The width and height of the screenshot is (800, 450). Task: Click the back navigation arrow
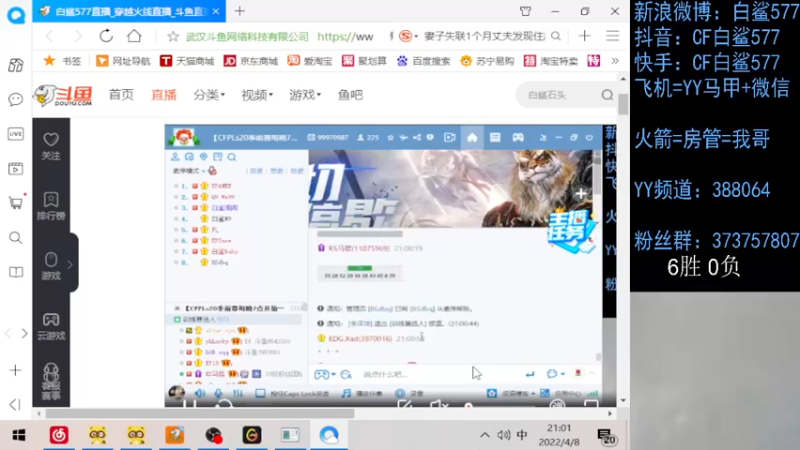coord(49,36)
